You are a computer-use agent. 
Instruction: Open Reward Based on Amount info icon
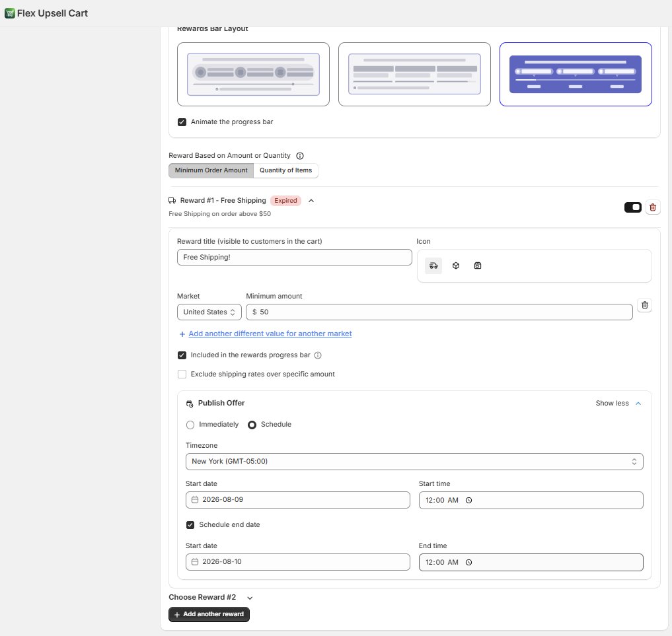tap(300, 156)
